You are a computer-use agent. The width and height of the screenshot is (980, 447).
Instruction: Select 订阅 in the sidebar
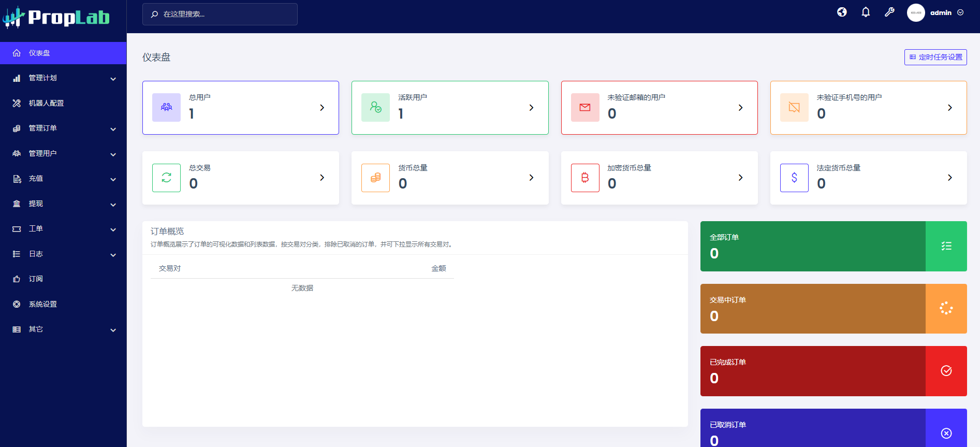(x=36, y=279)
